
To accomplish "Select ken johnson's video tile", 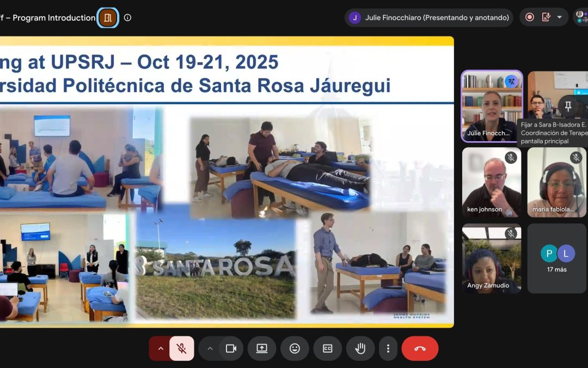I will point(492,182).
